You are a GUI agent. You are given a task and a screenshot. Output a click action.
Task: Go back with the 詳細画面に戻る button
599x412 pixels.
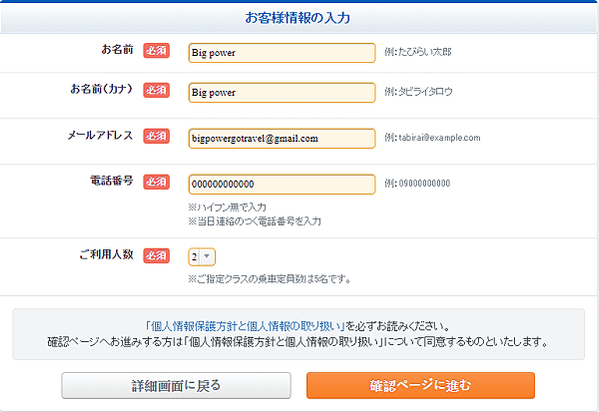(176, 386)
